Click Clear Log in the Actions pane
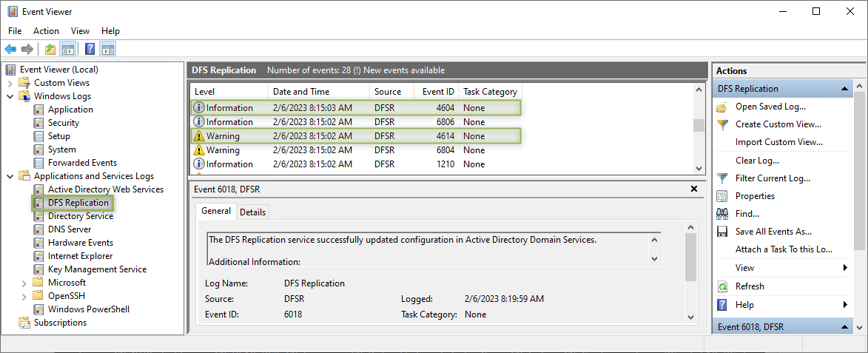This screenshot has width=868, height=353. pos(757,161)
